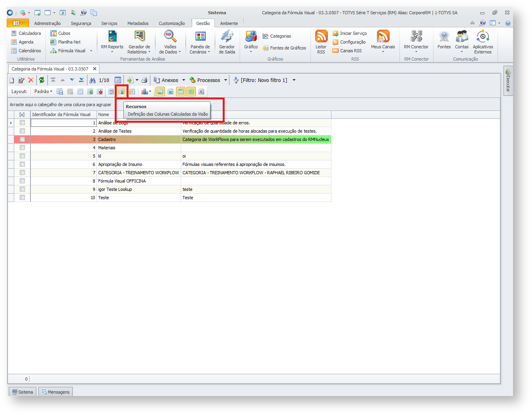Click Iniciar Serviço in the RSS group
This screenshot has height=415, width=532.
tap(350, 33)
